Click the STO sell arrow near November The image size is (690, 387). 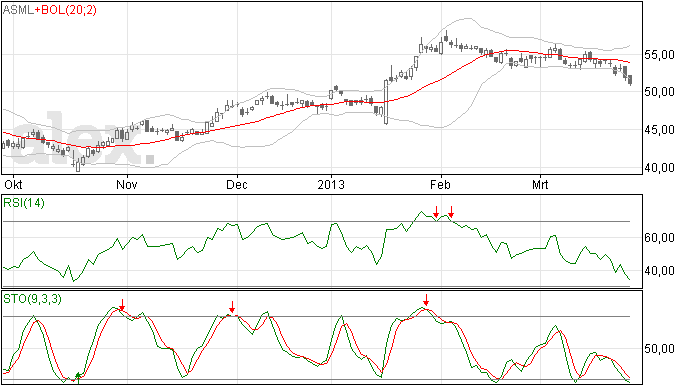122,305
